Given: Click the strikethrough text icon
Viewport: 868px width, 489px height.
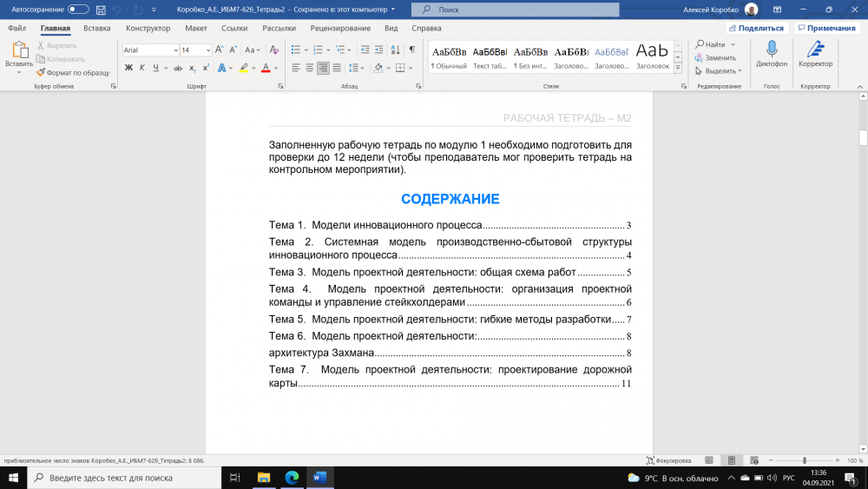Looking at the screenshot, I should point(177,68).
